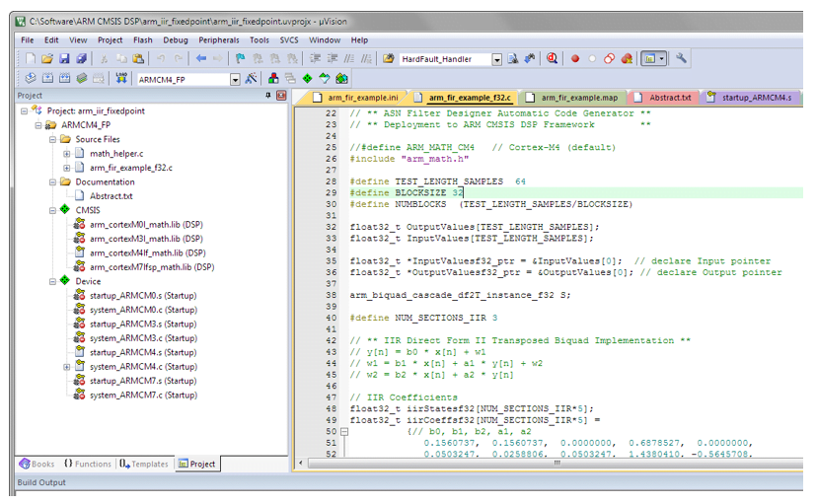
Task: Expand the math_helper.c tree node
Action: [x=67, y=154]
